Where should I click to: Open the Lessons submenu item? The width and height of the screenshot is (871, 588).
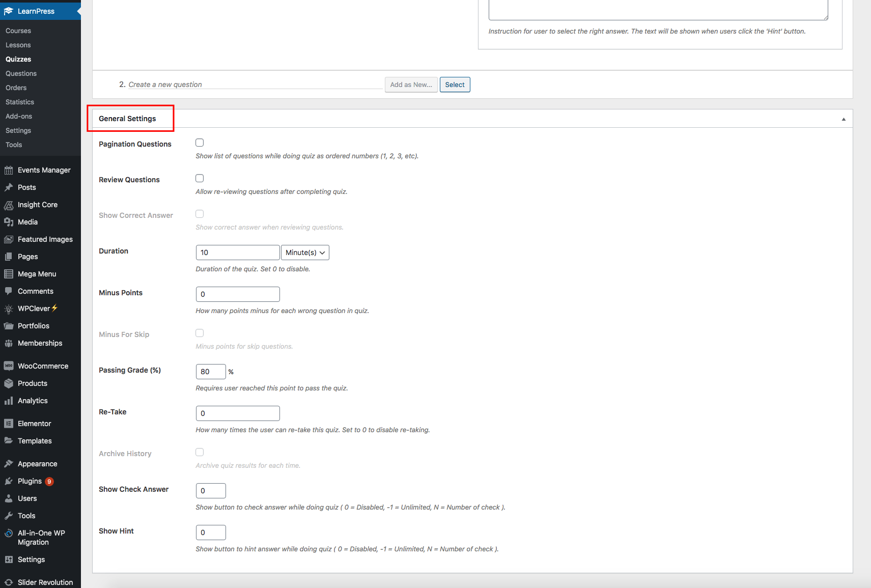(18, 45)
